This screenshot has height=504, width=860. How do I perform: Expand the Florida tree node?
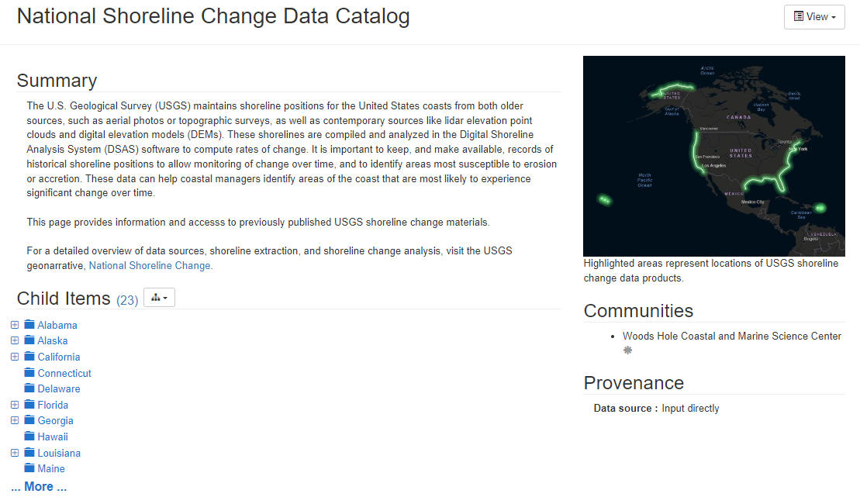coord(15,405)
